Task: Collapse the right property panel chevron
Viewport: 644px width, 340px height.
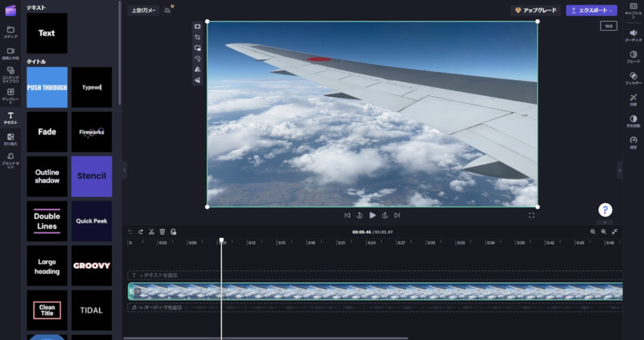Action: (x=619, y=171)
